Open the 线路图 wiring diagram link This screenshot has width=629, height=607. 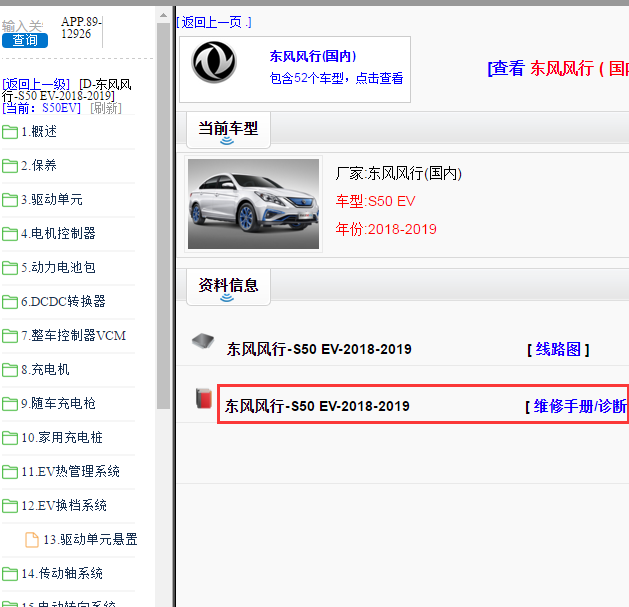tap(558, 349)
